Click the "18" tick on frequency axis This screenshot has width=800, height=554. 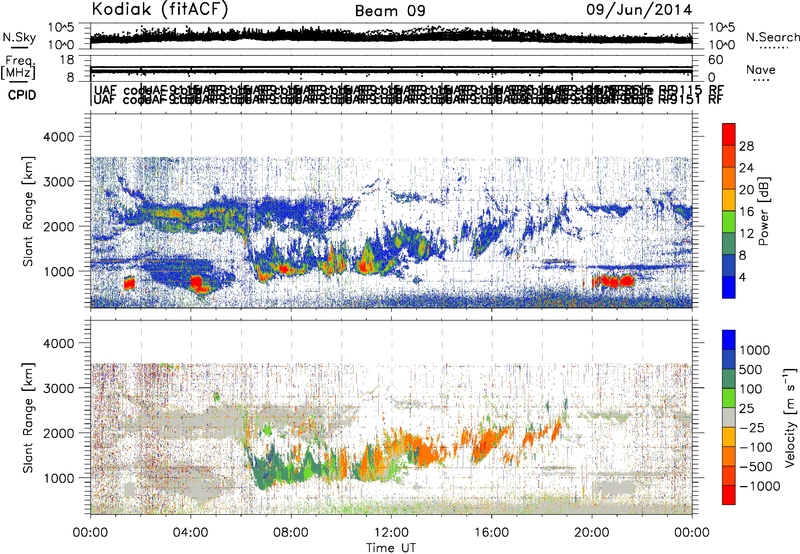click(67, 60)
